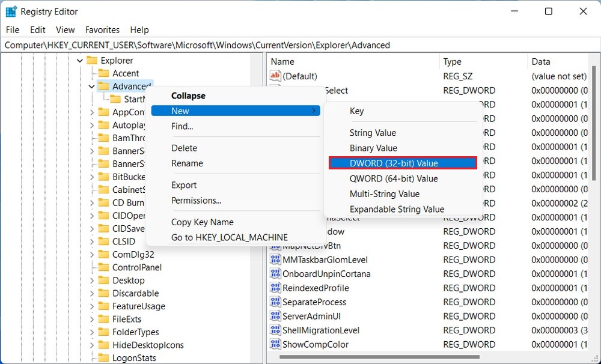Viewport: 601px width, 364px height.
Task: Click the Type column header
Action: [x=483, y=62]
